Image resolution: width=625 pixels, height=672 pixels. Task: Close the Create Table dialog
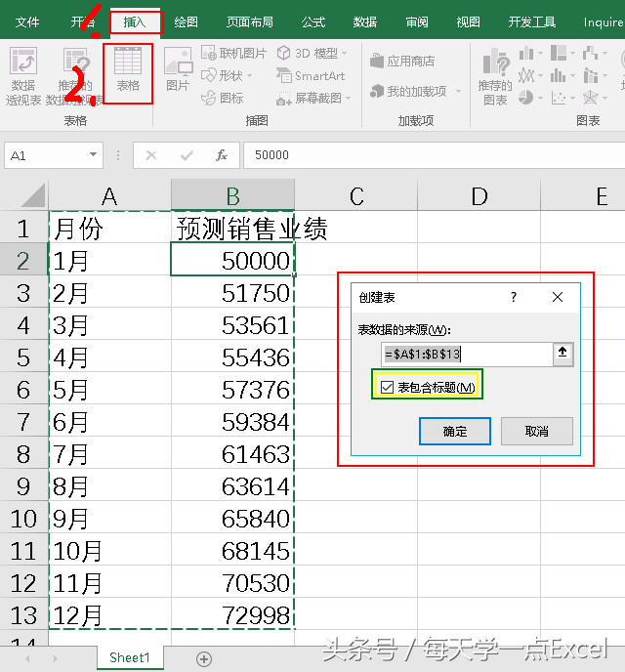click(558, 297)
